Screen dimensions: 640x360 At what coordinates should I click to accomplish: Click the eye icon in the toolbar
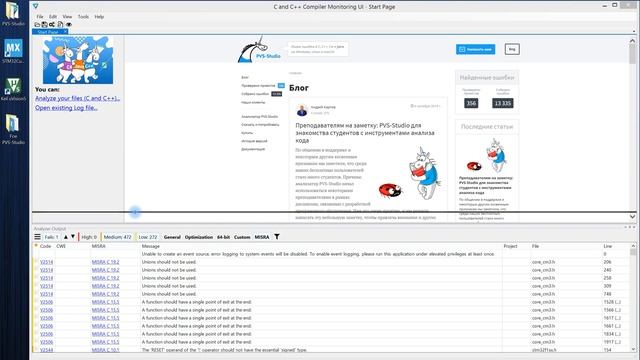point(69,24)
